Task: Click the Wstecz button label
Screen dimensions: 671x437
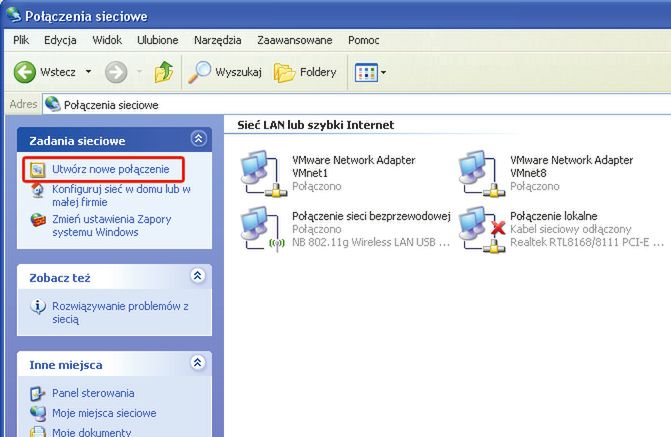Action: (x=58, y=72)
